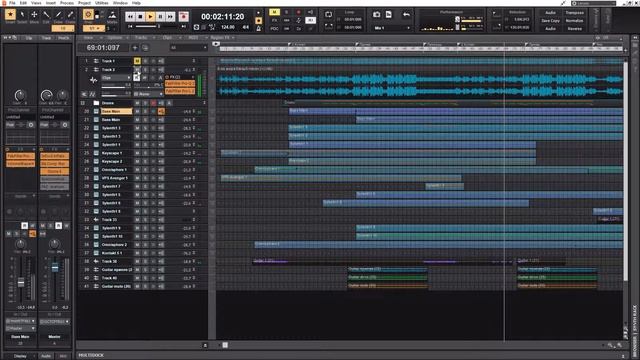The width and height of the screenshot is (640, 360).
Task: Select the Smart tool star icon
Action: (x=10, y=15)
